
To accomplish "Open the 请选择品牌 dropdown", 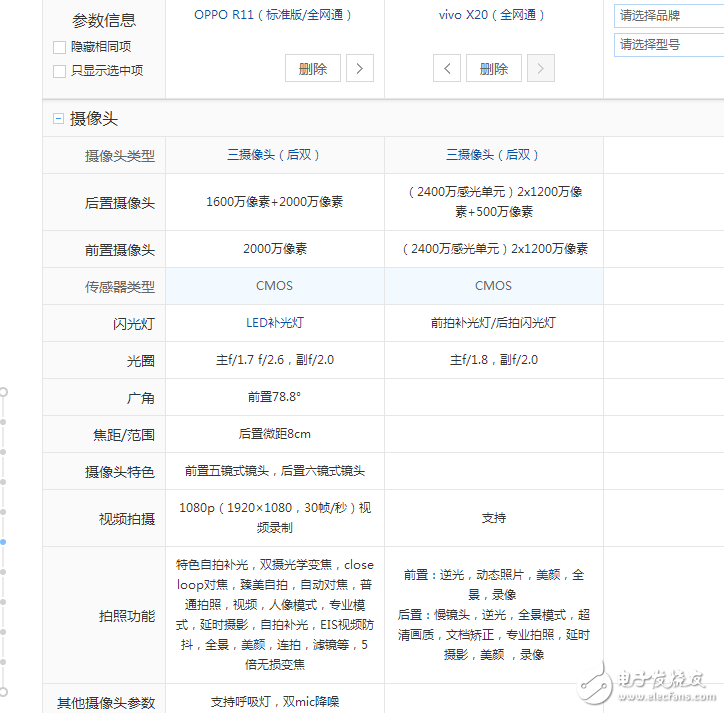I will (669, 16).
